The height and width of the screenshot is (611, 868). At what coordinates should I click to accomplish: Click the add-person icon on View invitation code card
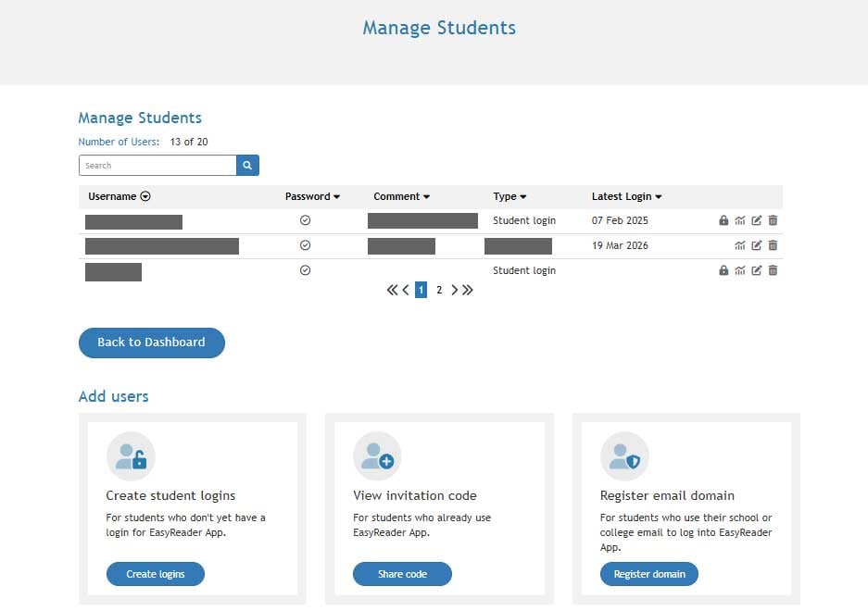pyautogui.click(x=378, y=455)
